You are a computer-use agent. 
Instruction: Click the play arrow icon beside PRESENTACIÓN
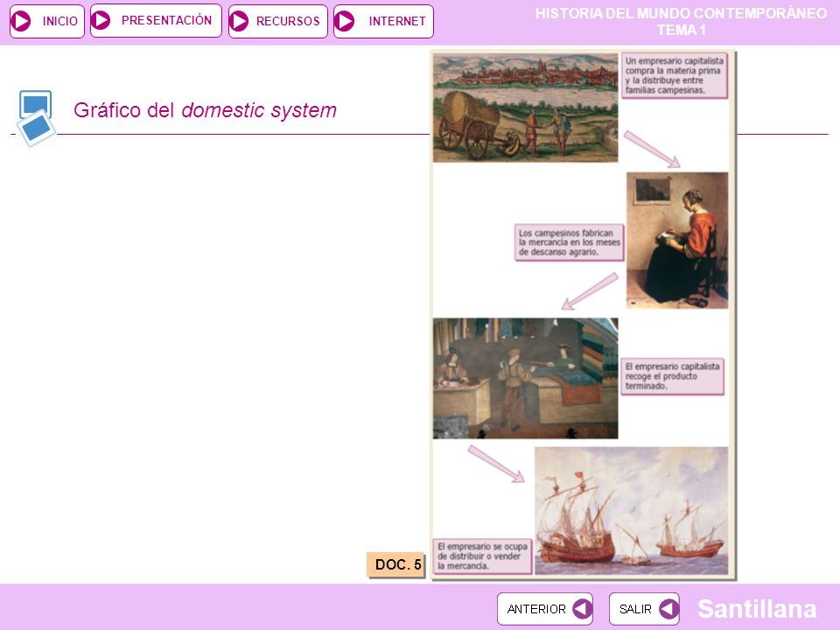point(101,20)
